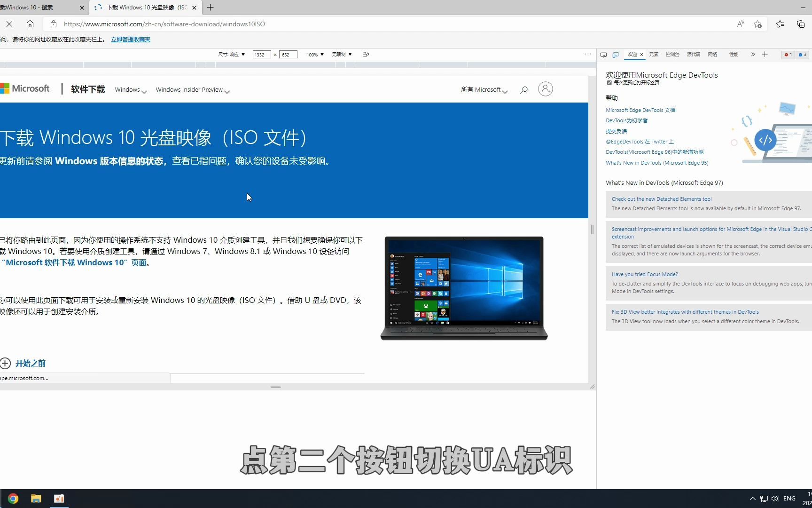This screenshot has height=508, width=812.
Task: Open the 无限制 throttling dropdown
Action: pos(342,55)
